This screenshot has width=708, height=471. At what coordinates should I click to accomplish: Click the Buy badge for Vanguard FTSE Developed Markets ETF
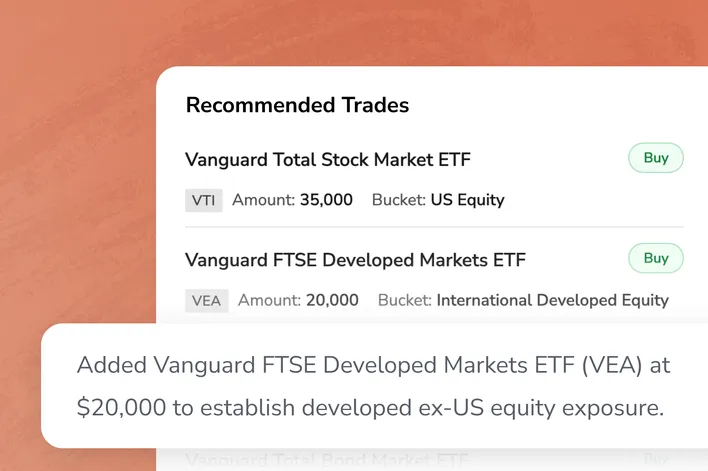[655, 258]
